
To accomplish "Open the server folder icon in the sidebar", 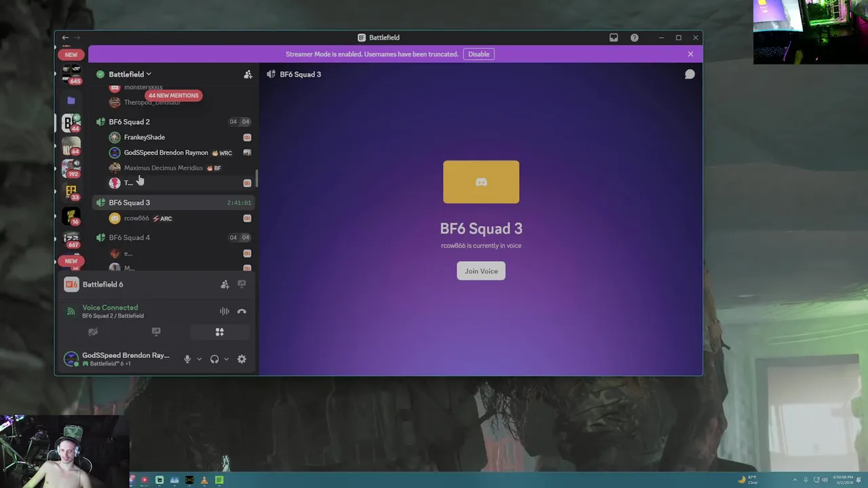I will tap(71, 100).
